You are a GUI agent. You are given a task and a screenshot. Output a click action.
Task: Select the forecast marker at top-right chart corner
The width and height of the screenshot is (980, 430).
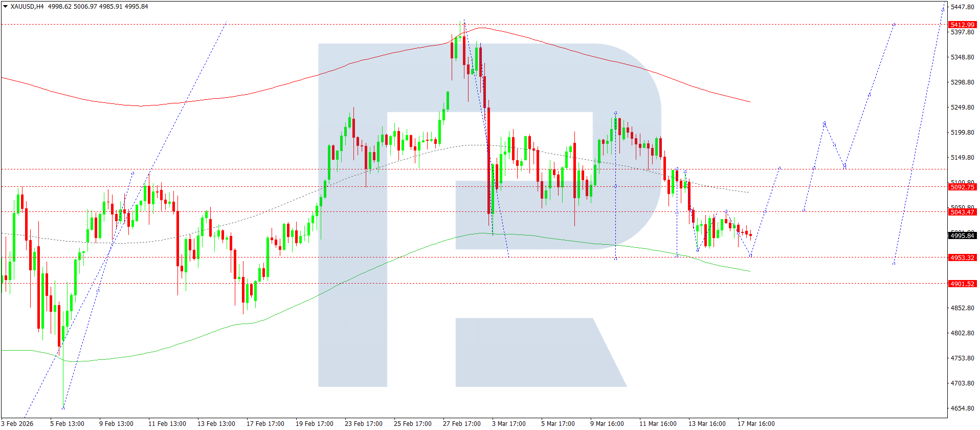(x=943, y=8)
